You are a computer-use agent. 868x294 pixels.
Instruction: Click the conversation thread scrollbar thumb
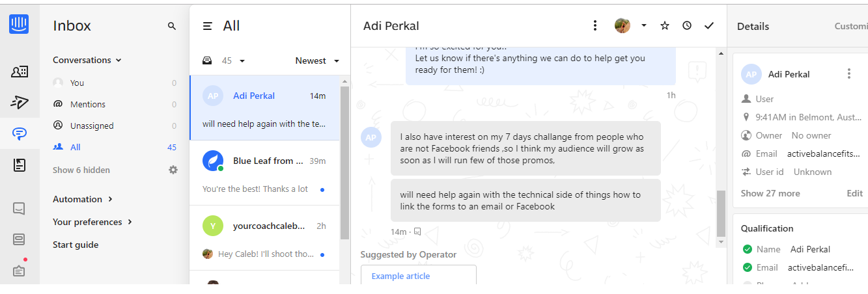click(721, 213)
